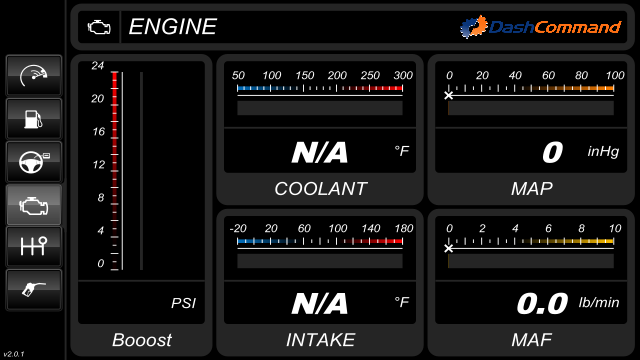Image resolution: width=640 pixels, height=360 pixels.
Task: Tap the MAP gauge label
Action: pos(531,189)
